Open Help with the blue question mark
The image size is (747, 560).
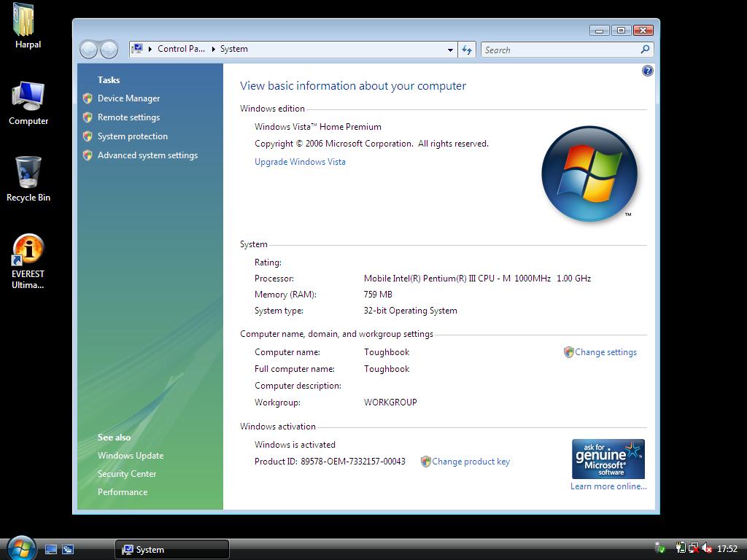pyautogui.click(x=648, y=71)
